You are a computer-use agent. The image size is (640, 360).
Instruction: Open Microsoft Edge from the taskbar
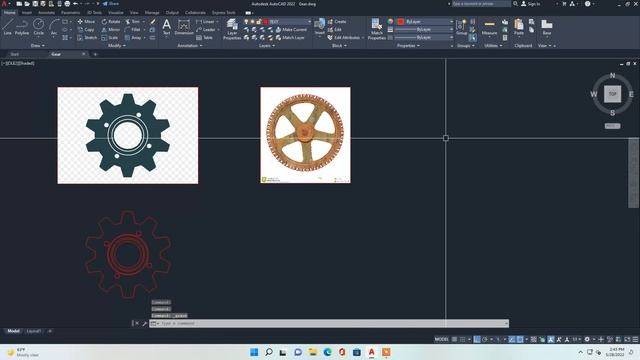(327, 352)
